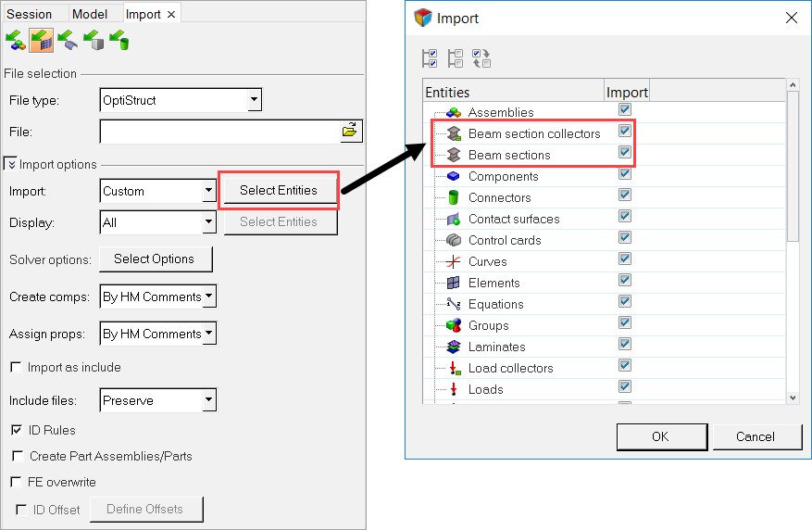Click Cancel in the Import dialog
The image size is (812, 530).
756,436
